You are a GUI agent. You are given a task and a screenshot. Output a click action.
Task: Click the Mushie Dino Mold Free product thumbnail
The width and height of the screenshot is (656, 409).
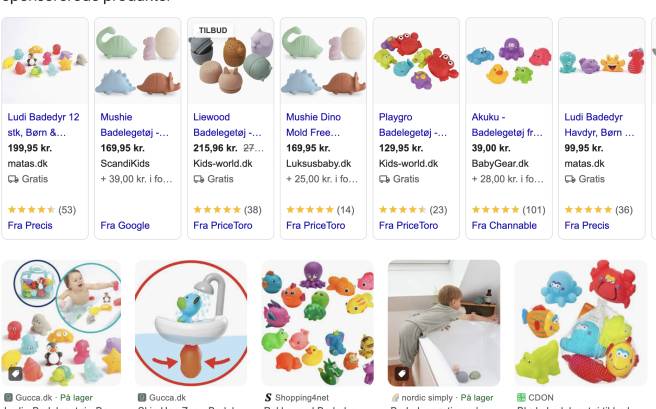322,60
